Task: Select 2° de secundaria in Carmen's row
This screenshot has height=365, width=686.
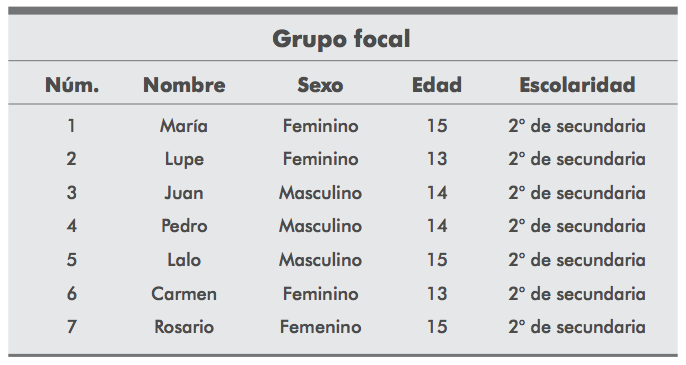Action: pos(577,294)
